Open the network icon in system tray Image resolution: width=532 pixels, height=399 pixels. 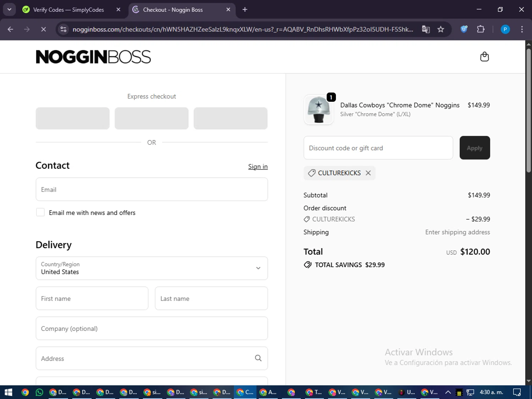(x=470, y=392)
